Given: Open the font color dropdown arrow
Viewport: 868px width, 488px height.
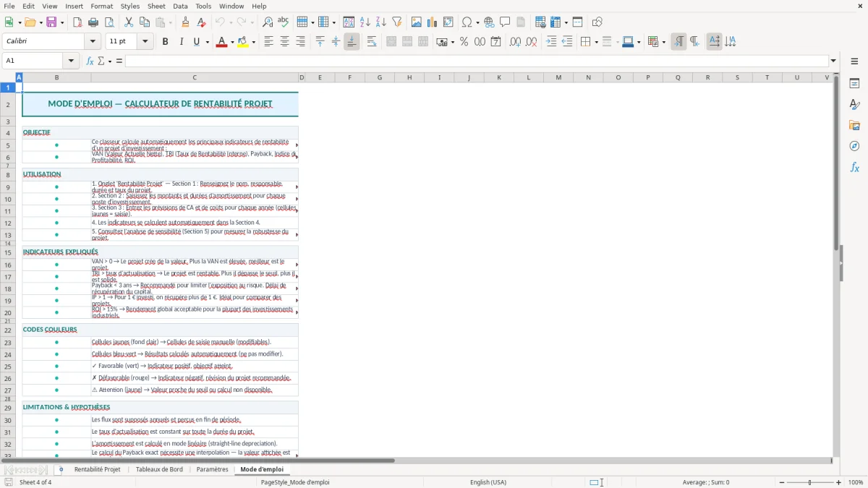Looking at the screenshot, I should pos(231,42).
